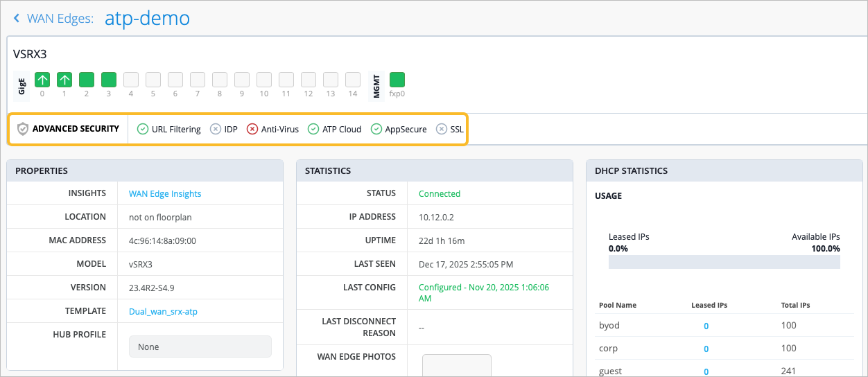The image size is (868, 377).
Task: Click the guest pool name
Action: tap(610, 371)
